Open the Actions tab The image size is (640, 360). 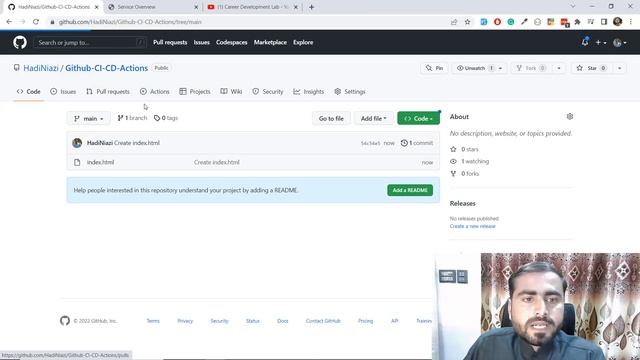coord(155,91)
